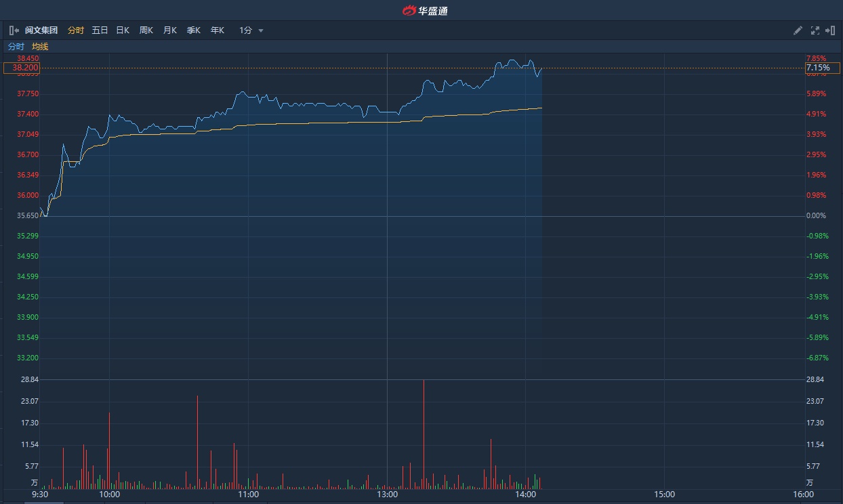Switch to the 五日 chart tab
843x504 pixels.
coord(100,30)
